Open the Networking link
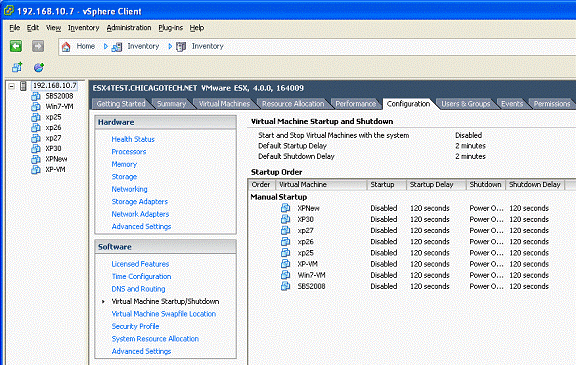 point(129,189)
